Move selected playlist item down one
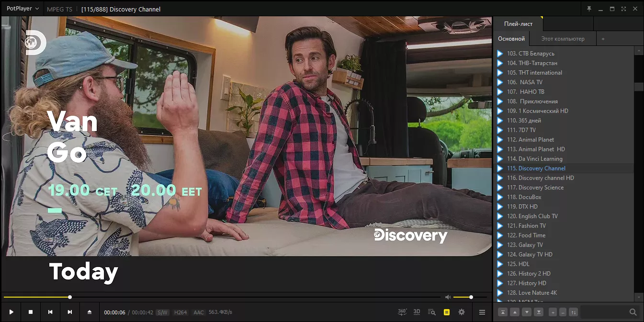The width and height of the screenshot is (644, 322). (527, 312)
